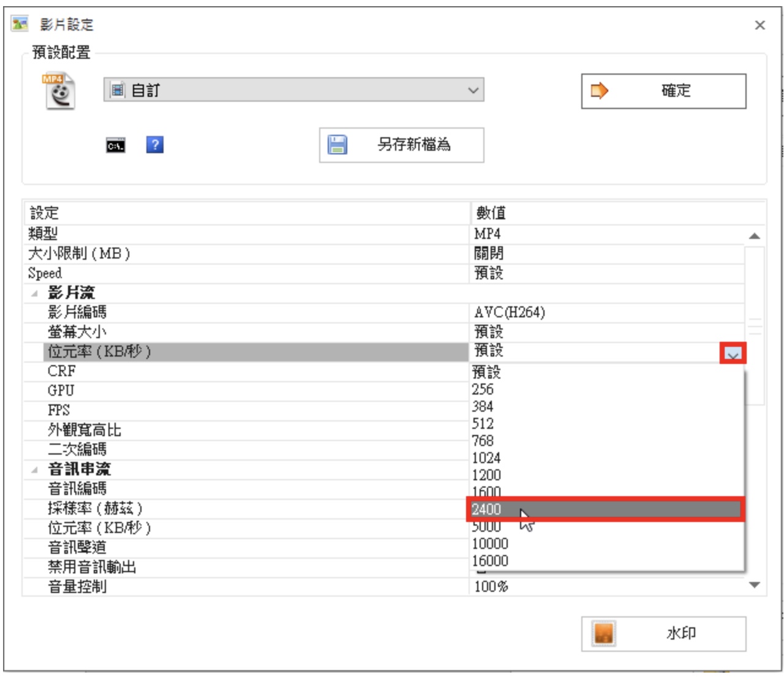
Task: Click the scrollbar up arrow
Action: click(x=755, y=236)
